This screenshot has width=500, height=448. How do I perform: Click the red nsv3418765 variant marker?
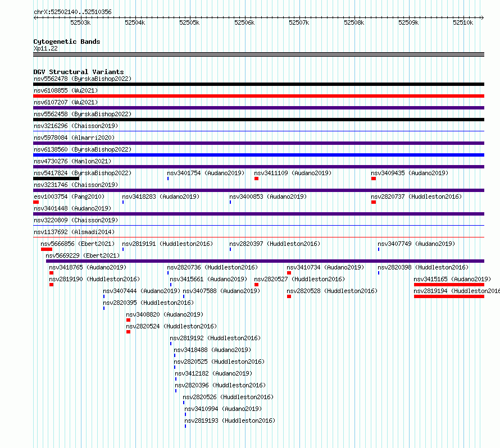pos(51,273)
